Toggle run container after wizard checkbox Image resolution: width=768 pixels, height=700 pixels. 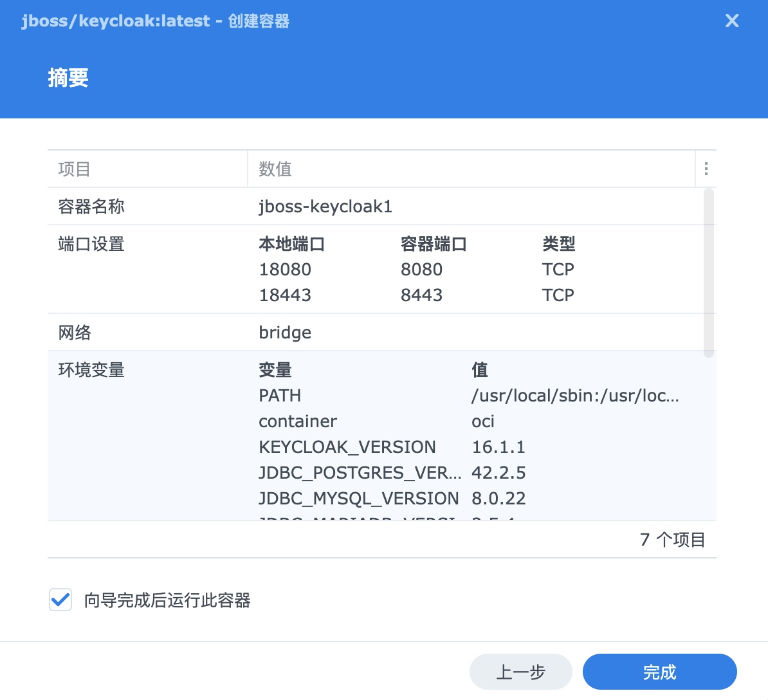click(x=60, y=600)
